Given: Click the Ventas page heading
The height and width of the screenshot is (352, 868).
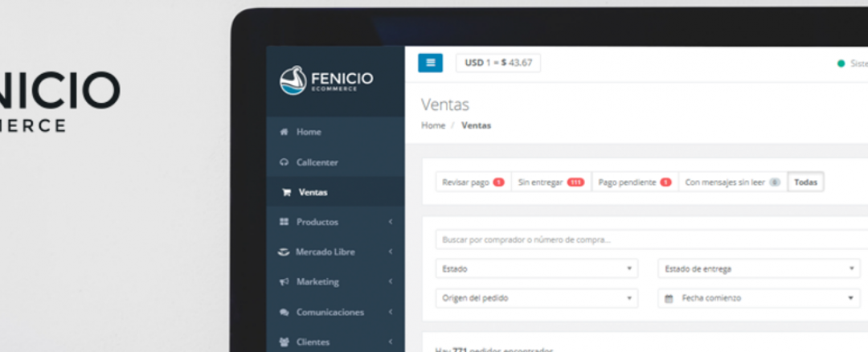Looking at the screenshot, I should [445, 104].
